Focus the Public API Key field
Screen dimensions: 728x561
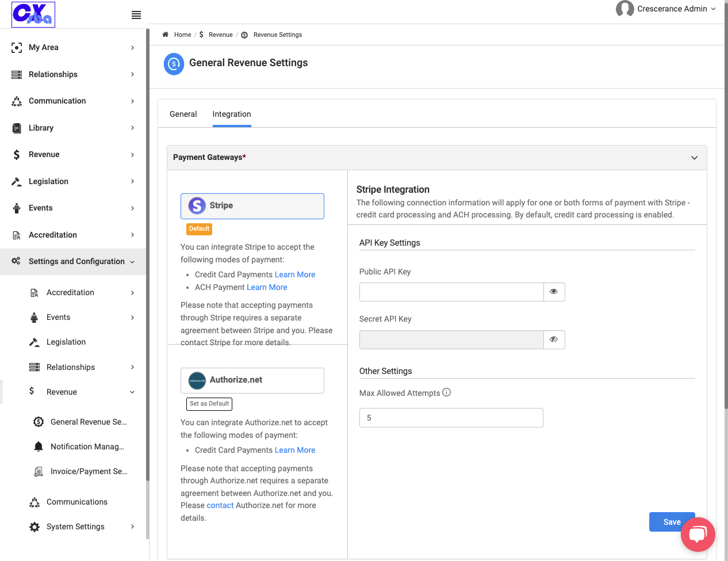451,292
